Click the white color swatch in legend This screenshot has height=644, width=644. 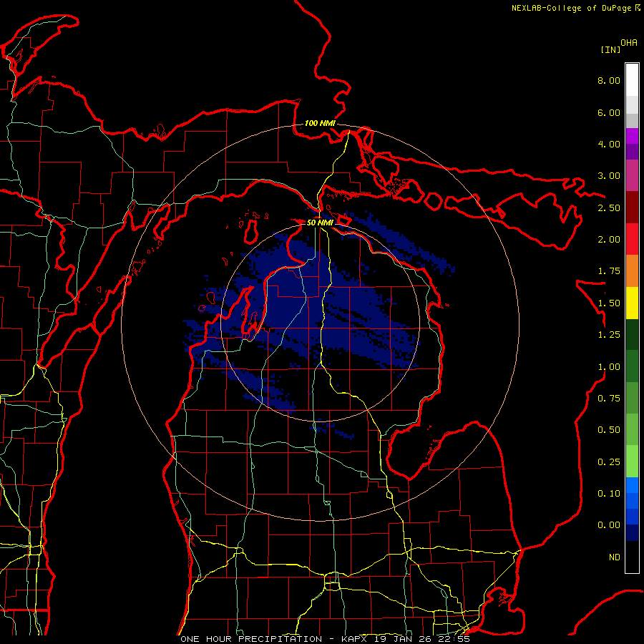pos(632,80)
